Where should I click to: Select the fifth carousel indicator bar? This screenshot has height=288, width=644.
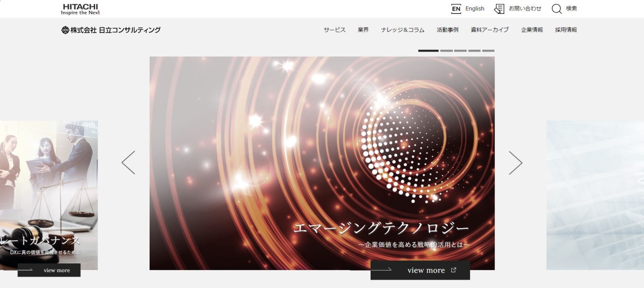click(488, 51)
